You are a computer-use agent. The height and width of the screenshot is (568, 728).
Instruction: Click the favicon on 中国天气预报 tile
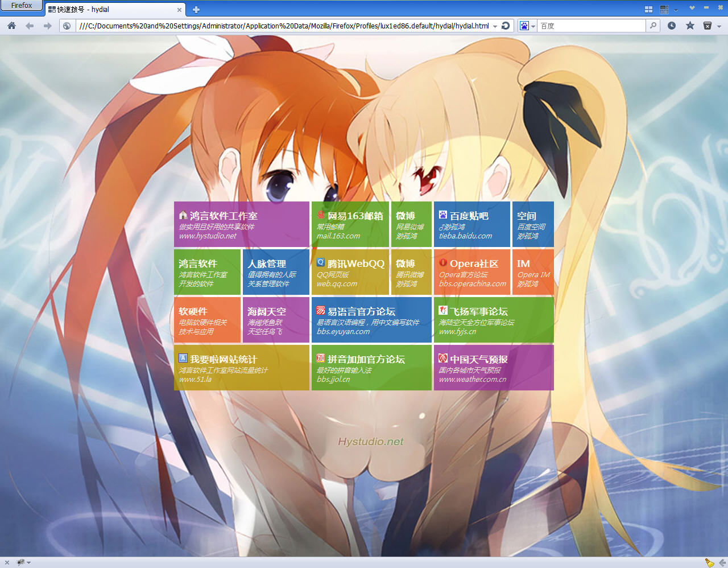tap(443, 359)
